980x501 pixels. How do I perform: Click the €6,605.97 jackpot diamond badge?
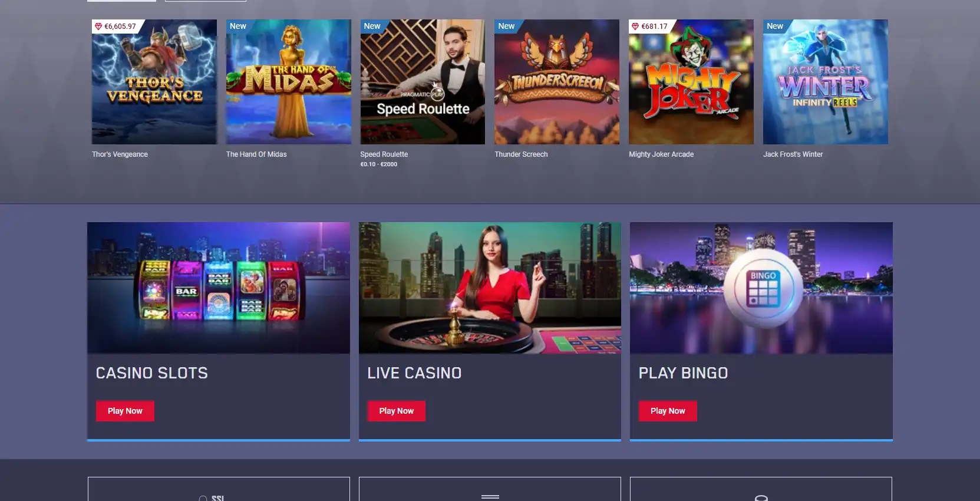[116, 27]
